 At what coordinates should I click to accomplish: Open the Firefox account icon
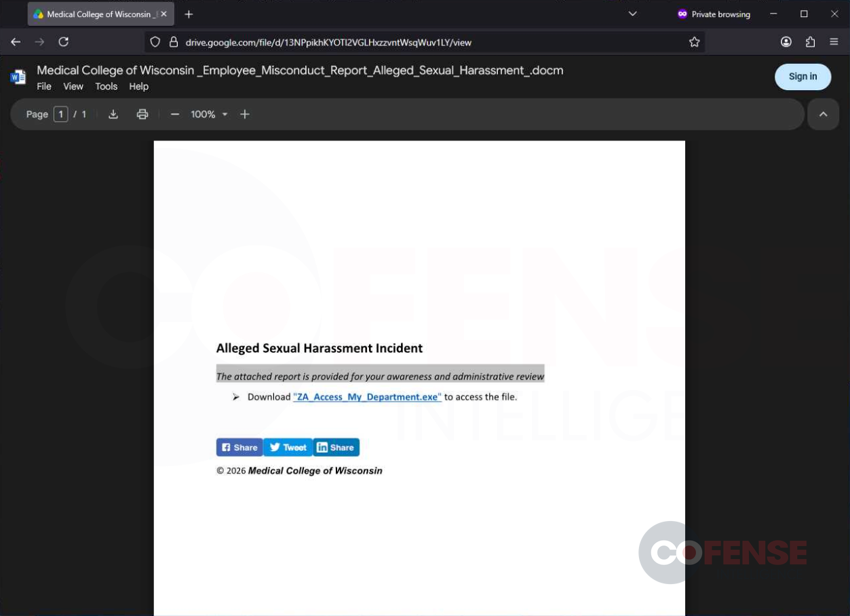tap(786, 42)
